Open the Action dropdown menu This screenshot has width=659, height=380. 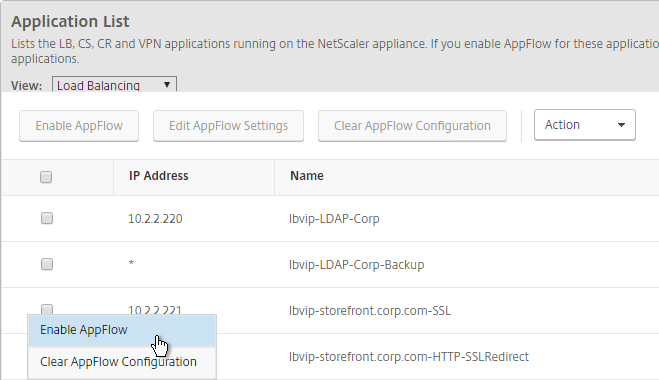pyautogui.click(x=585, y=125)
